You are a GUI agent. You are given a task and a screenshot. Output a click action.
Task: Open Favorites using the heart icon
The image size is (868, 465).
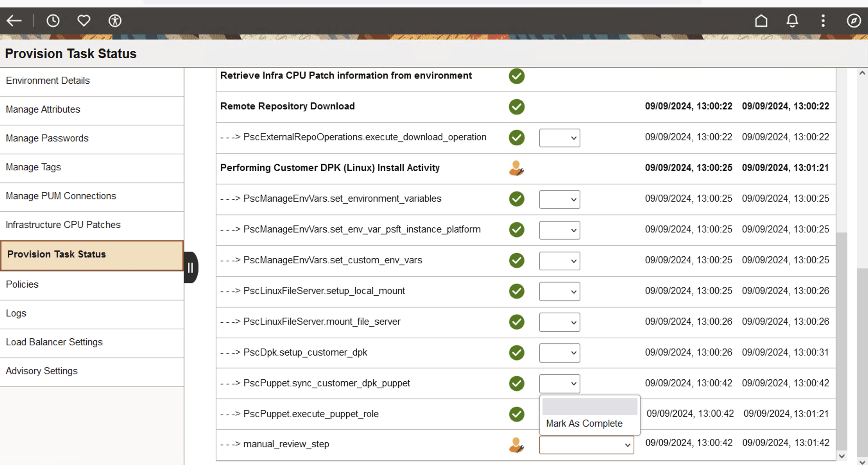coord(83,21)
